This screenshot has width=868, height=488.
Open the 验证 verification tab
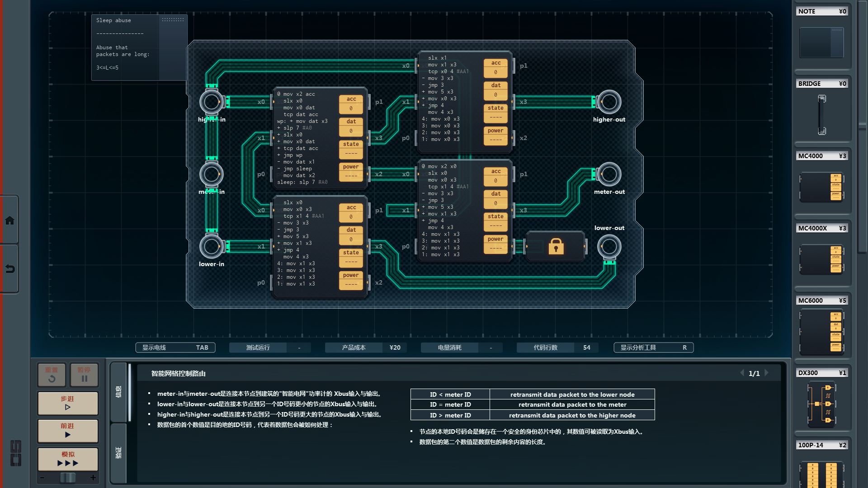(118, 452)
